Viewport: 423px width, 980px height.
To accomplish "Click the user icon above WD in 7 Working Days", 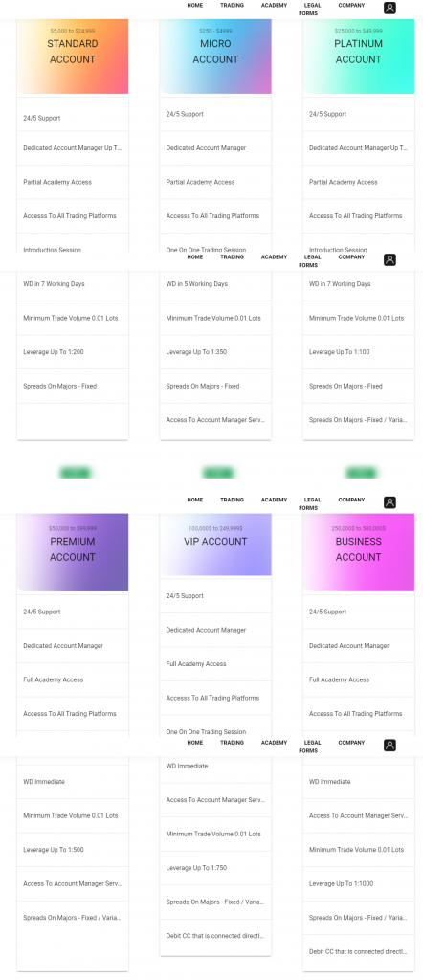I will point(390,260).
